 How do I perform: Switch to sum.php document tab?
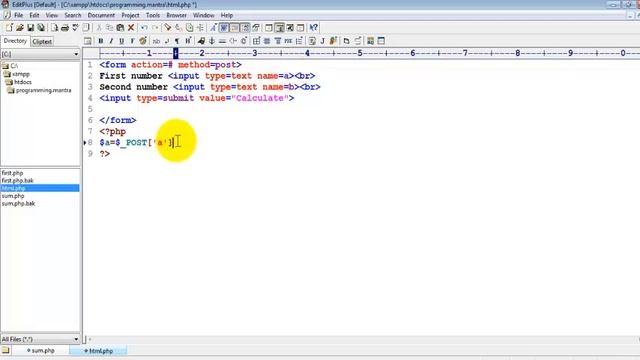[41, 351]
